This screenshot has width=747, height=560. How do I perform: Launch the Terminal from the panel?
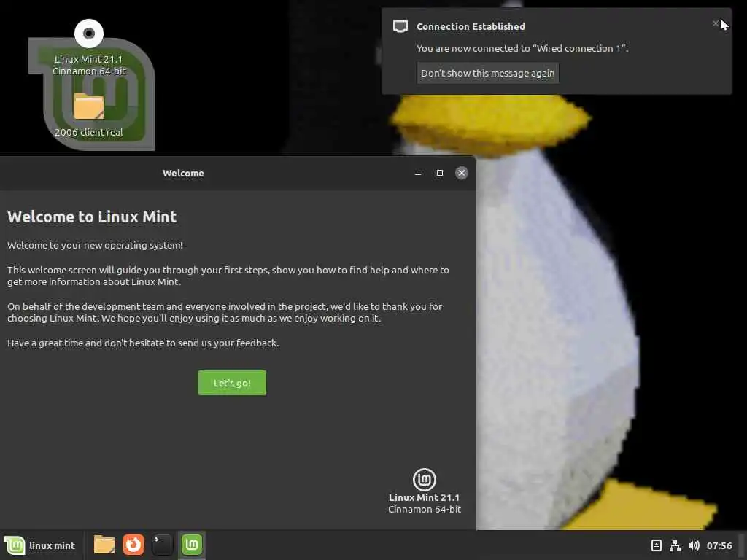coord(162,545)
